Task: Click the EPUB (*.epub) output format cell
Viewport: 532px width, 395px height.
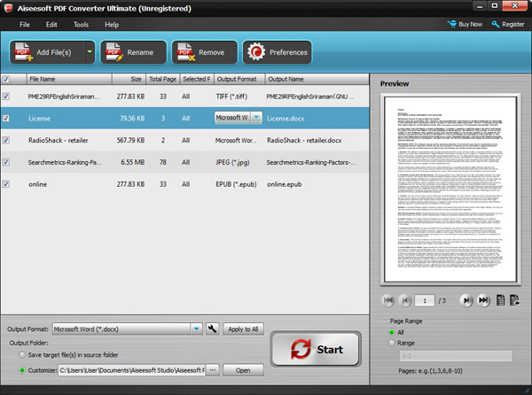Action: coord(236,184)
